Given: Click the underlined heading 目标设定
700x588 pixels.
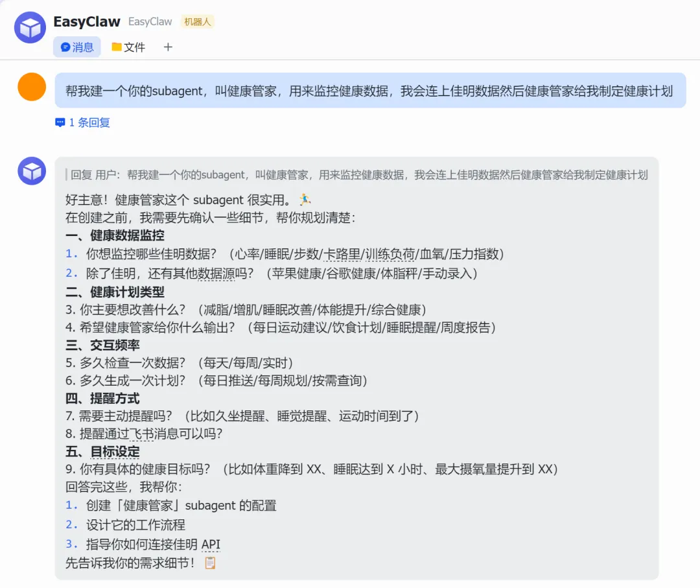Looking at the screenshot, I should [x=115, y=451].
